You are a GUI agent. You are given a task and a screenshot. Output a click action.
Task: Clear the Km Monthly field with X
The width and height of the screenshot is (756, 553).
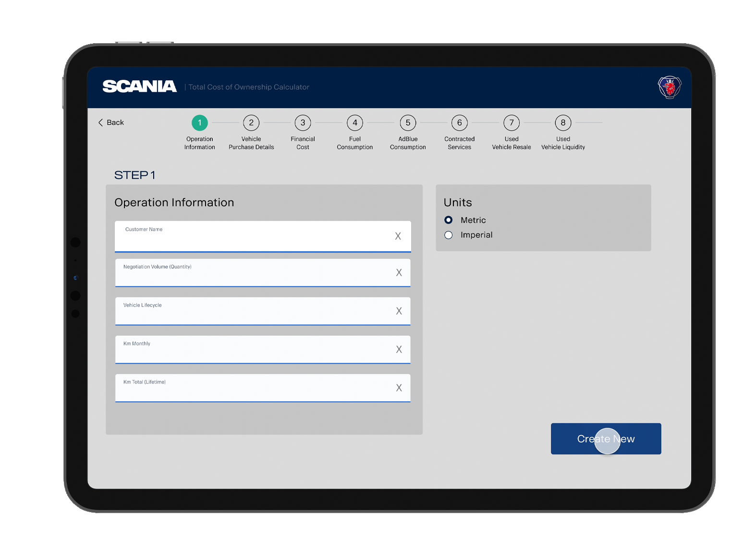[399, 349]
